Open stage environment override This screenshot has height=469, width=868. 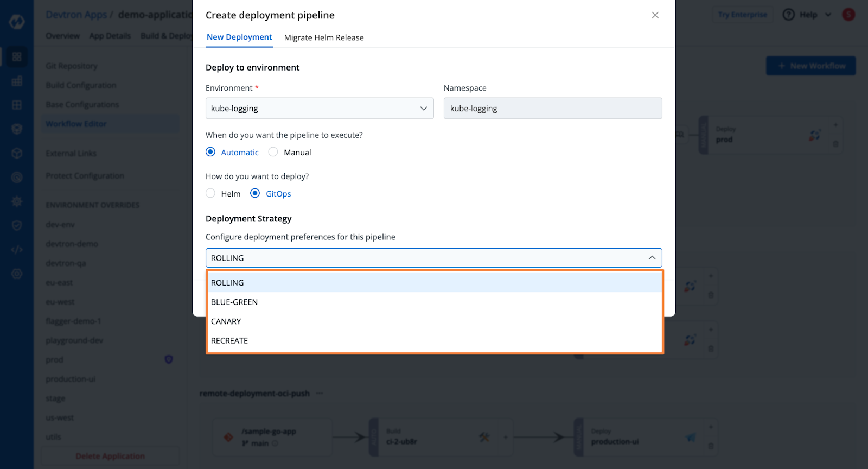55,398
